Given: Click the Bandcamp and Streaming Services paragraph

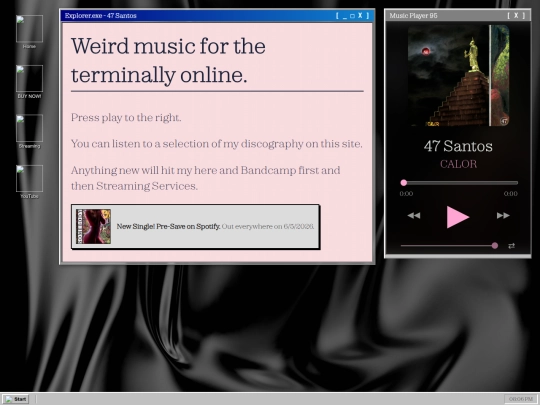Looking at the screenshot, I should (x=206, y=178).
